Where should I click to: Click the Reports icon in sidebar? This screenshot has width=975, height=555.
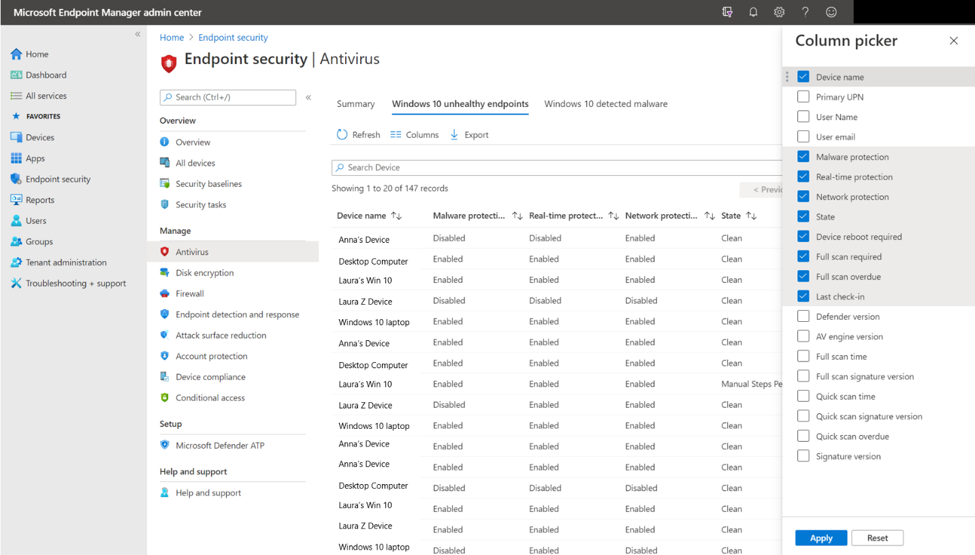pos(16,200)
